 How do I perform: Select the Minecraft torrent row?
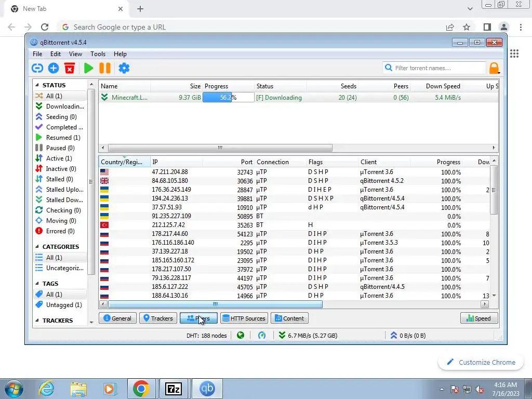coord(299,97)
